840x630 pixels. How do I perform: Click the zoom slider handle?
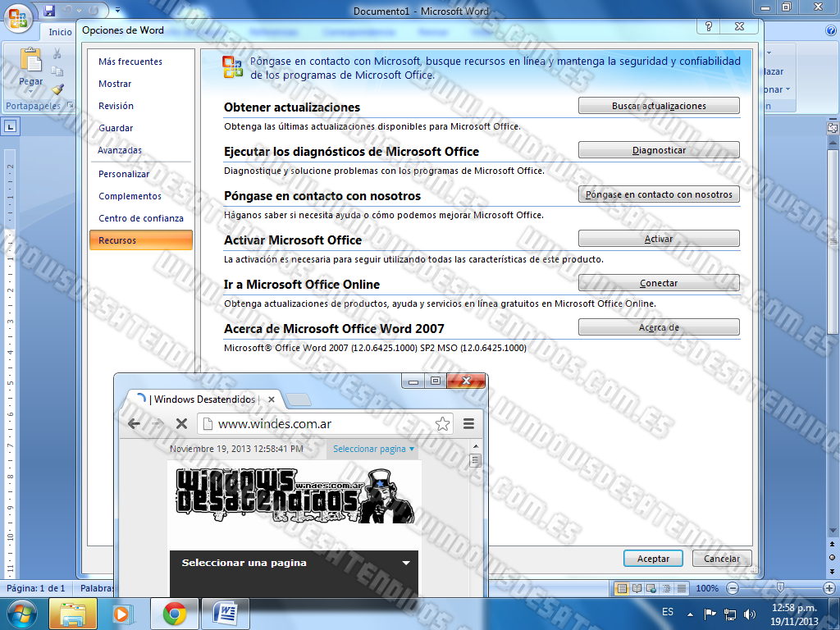[x=781, y=588]
